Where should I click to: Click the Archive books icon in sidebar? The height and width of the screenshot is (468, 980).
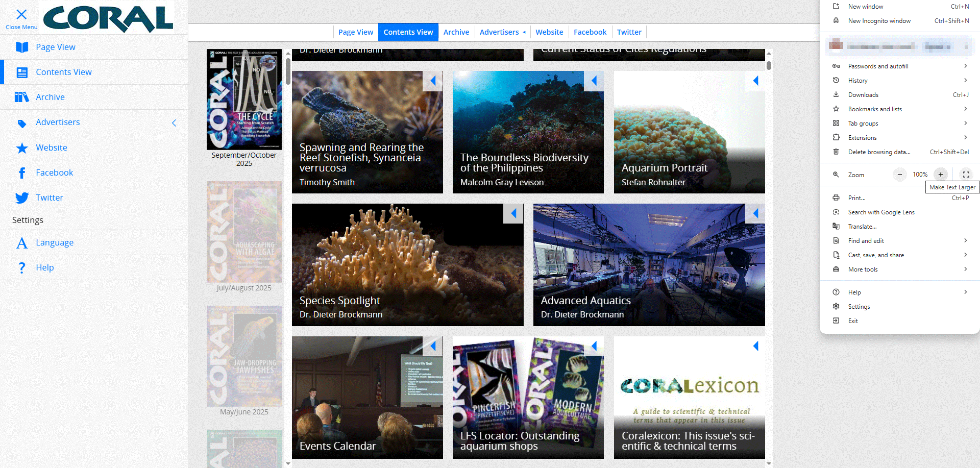point(22,97)
